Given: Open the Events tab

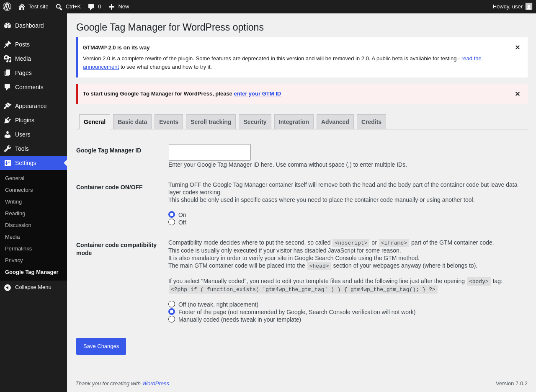Looking at the screenshot, I should point(169,122).
